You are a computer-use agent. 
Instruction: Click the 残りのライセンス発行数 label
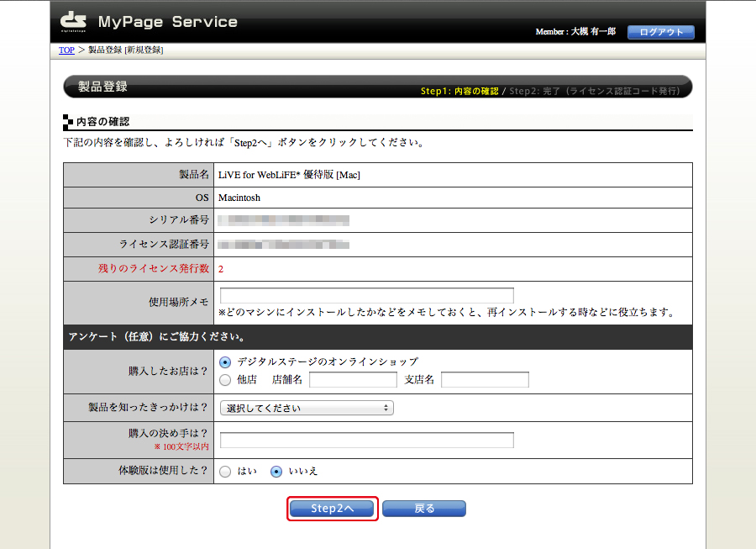click(x=154, y=269)
